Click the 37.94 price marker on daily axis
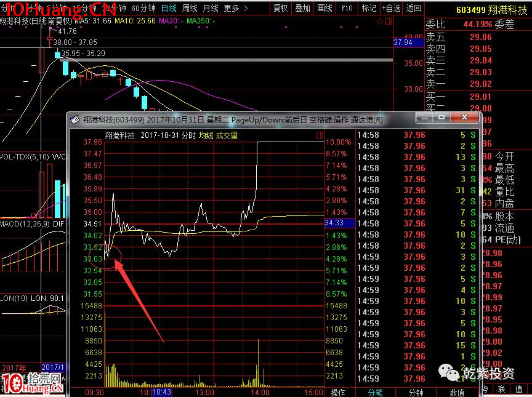 (x=408, y=42)
